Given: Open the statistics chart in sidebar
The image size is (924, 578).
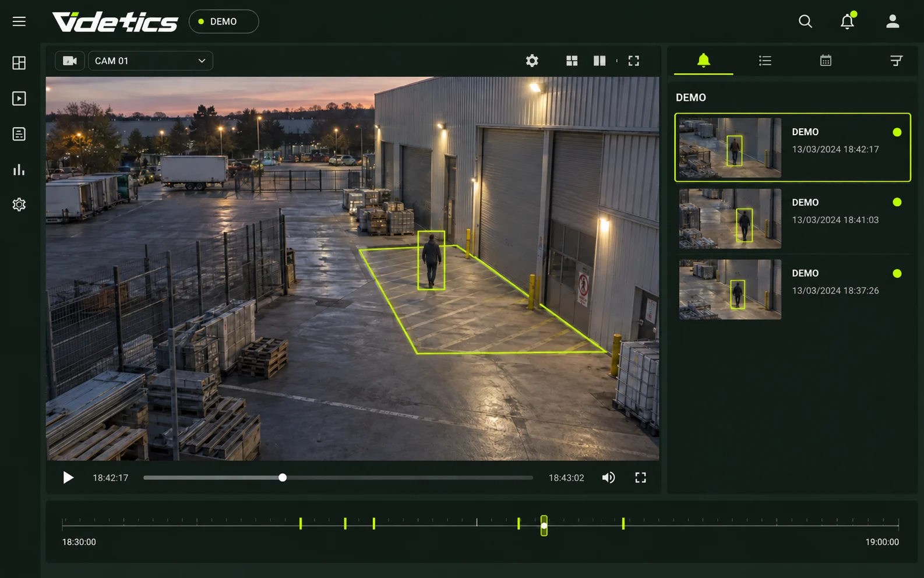Looking at the screenshot, I should pyautogui.click(x=19, y=170).
